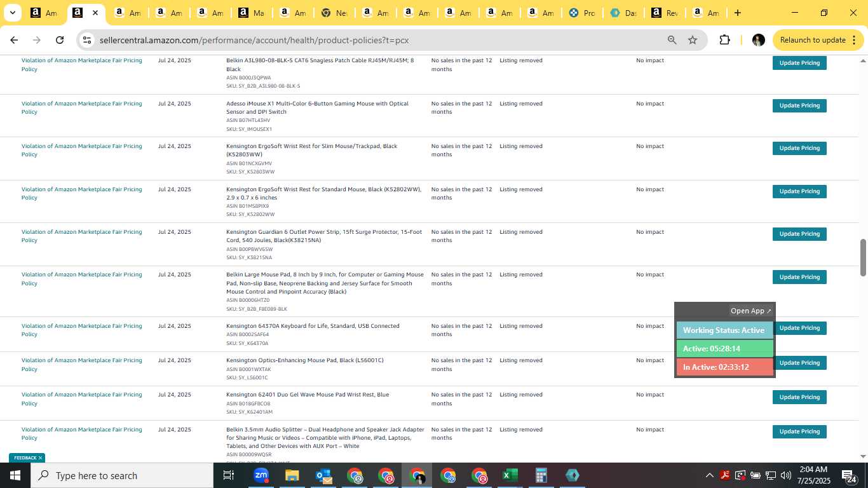Select SKU: SY_L56001C text
This screenshot has width=868, height=488.
click(x=248, y=377)
